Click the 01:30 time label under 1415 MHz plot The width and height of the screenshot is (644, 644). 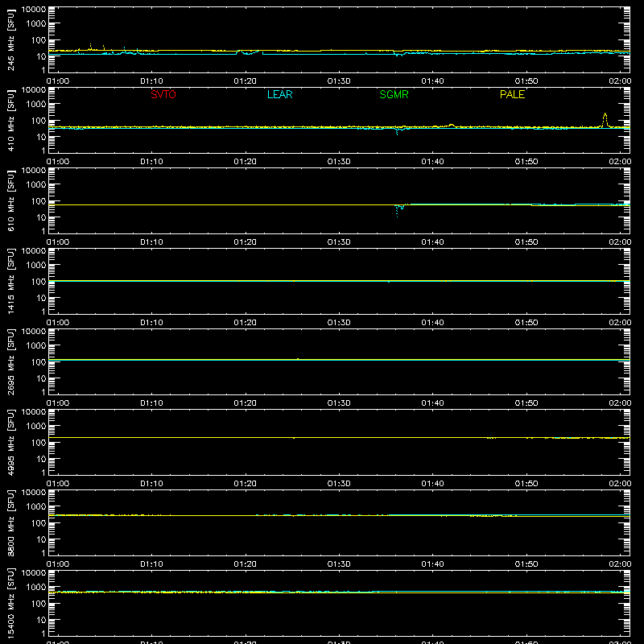coord(339,323)
